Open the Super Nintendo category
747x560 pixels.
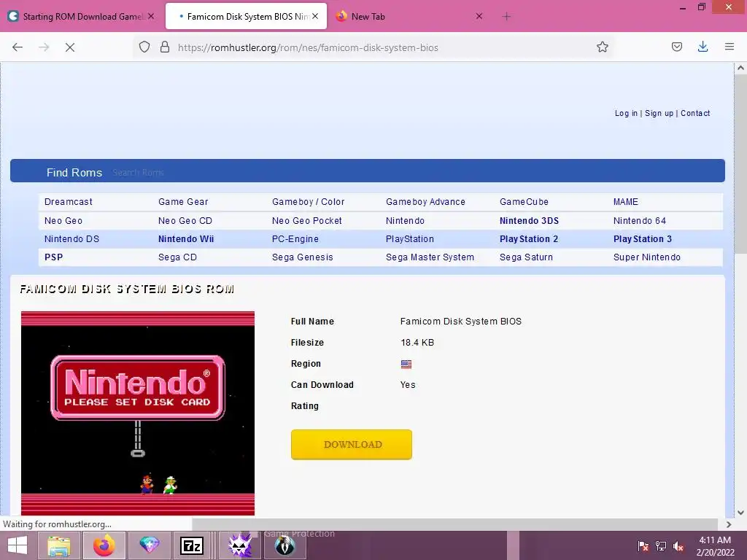click(x=646, y=257)
